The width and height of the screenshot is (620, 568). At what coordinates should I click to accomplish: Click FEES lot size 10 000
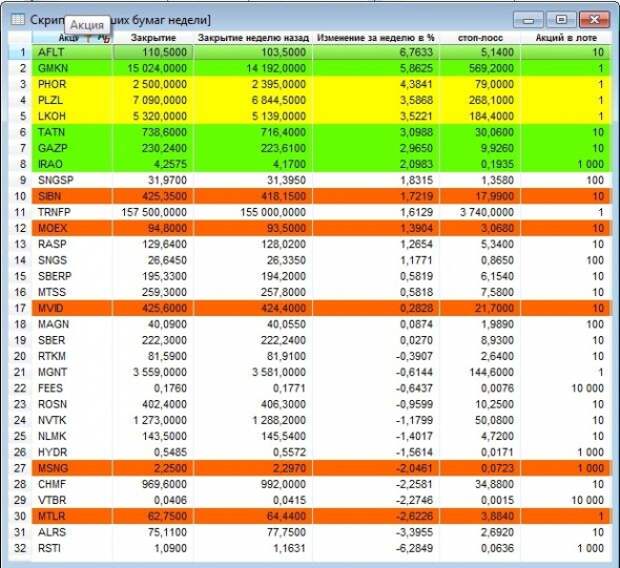point(566,388)
